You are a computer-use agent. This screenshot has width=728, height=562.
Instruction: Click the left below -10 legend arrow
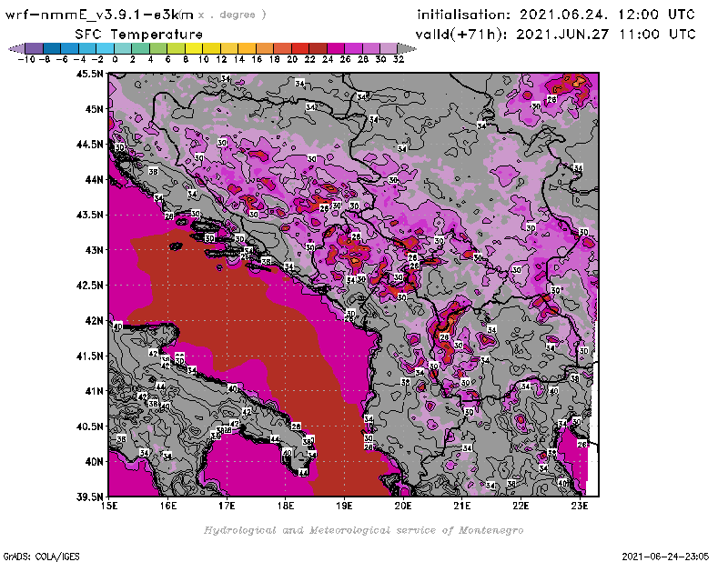coord(16,48)
